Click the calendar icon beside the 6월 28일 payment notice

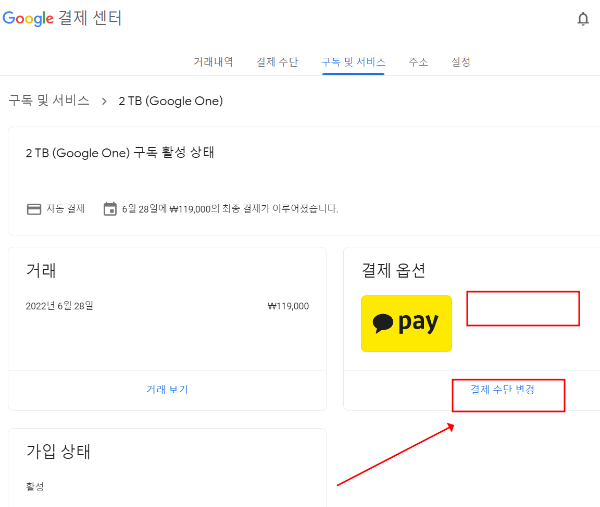tap(110, 209)
